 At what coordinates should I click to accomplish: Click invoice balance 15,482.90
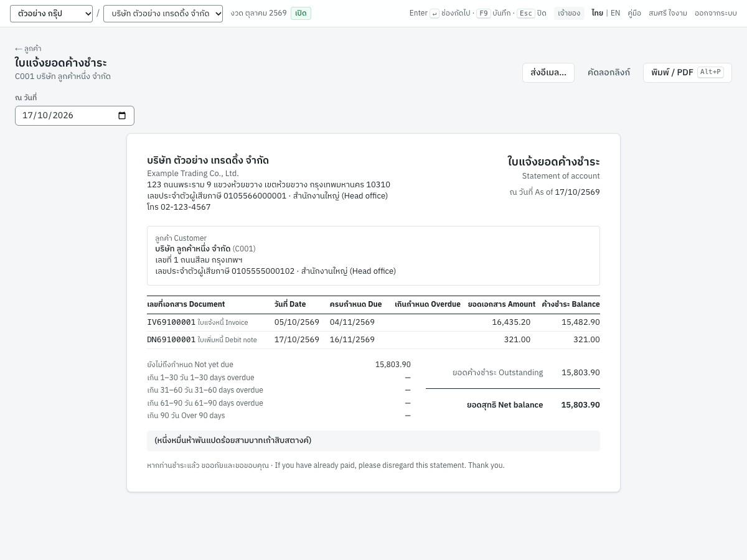(x=581, y=322)
